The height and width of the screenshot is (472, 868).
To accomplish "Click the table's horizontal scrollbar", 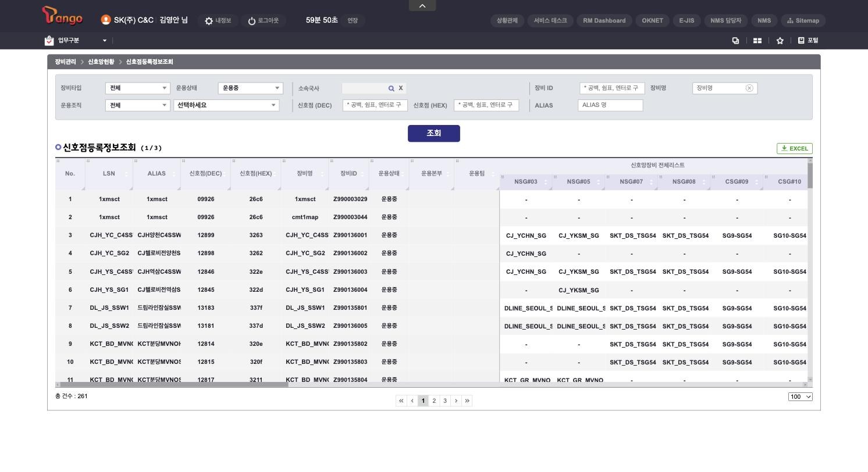I will coord(174,384).
